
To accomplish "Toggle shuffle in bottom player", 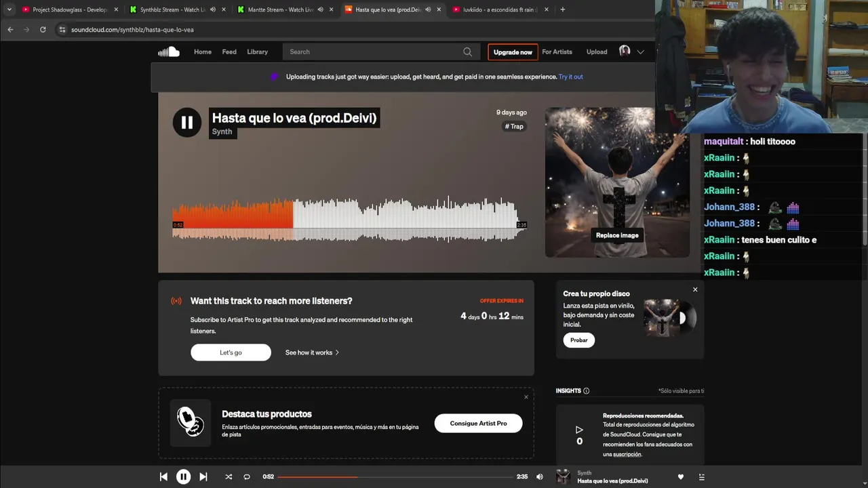I will point(229,476).
